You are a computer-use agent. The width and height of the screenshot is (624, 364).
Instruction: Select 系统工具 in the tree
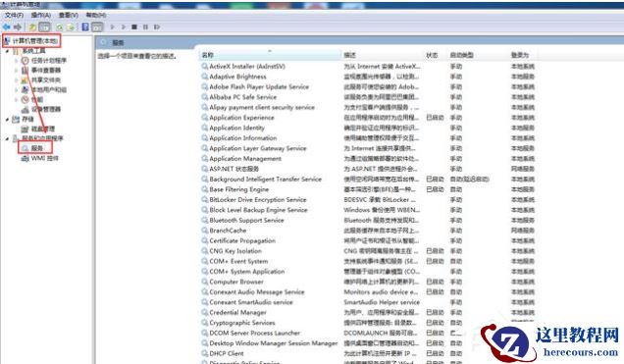pos(33,50)
